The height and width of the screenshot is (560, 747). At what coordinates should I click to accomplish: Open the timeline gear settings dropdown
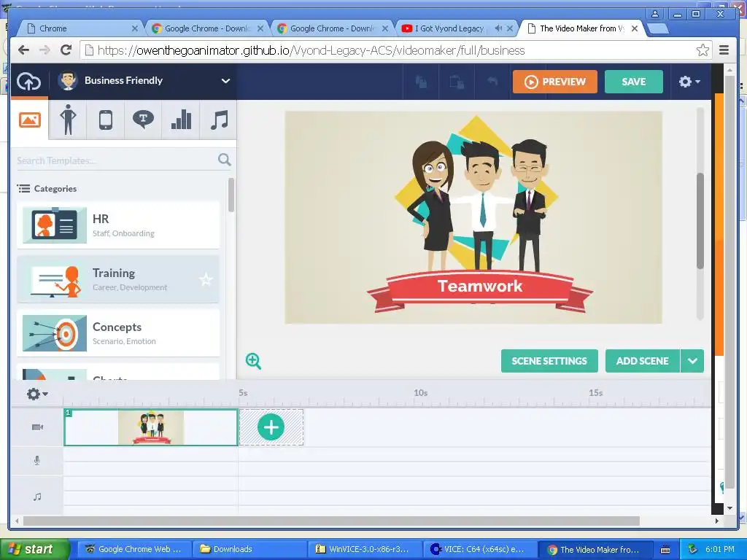click(37, 394)
